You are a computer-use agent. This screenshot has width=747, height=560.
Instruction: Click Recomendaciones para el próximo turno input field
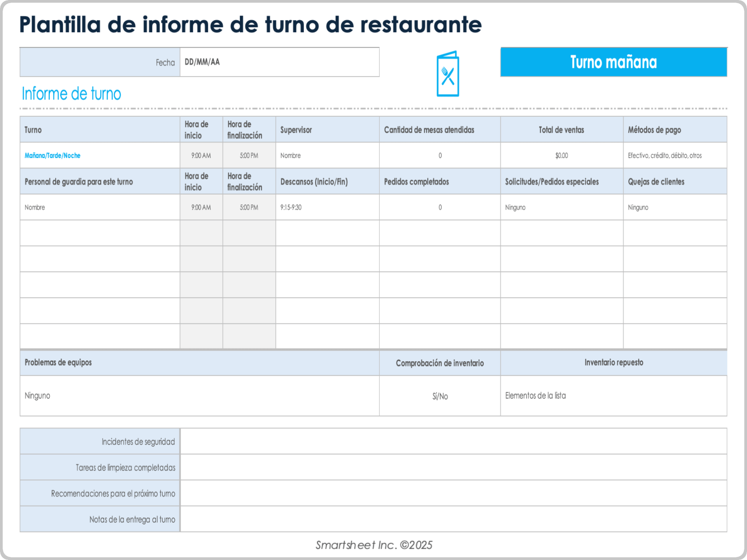point(454,493)
